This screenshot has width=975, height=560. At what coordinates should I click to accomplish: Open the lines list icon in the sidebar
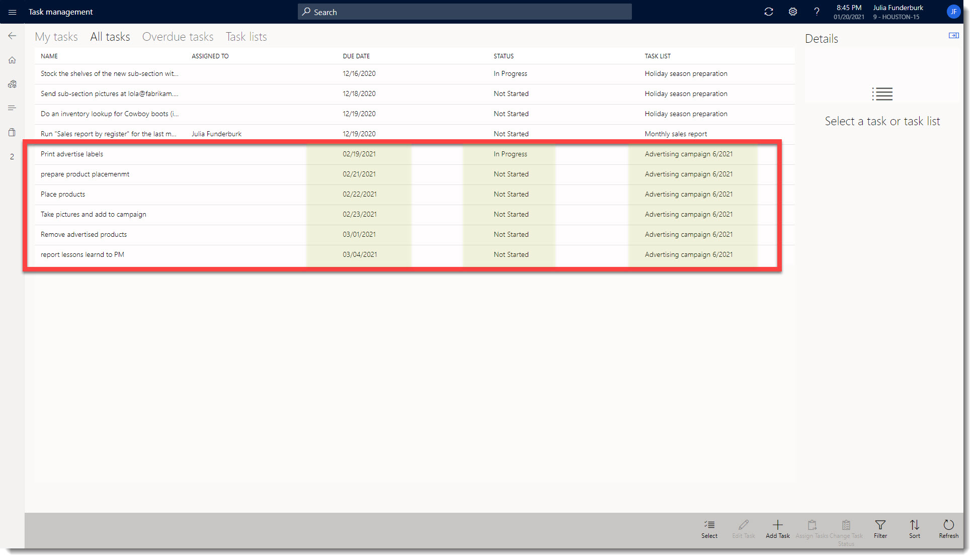click(x=12, y=108)
